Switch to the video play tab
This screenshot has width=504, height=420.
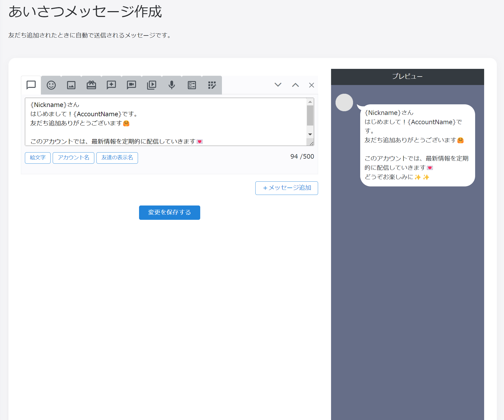pos(152,85)
